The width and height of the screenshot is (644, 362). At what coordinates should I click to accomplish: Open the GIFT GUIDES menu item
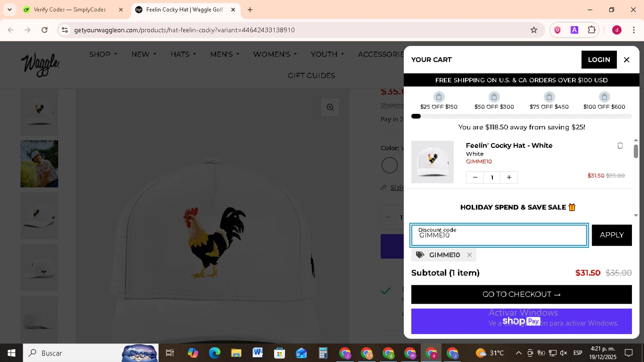tap(311, 76)
